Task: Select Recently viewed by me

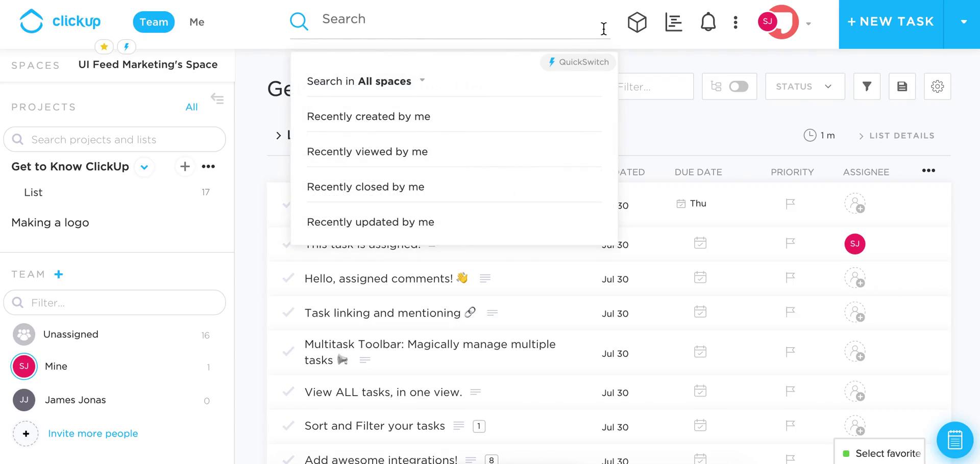Action: point(454,151)
